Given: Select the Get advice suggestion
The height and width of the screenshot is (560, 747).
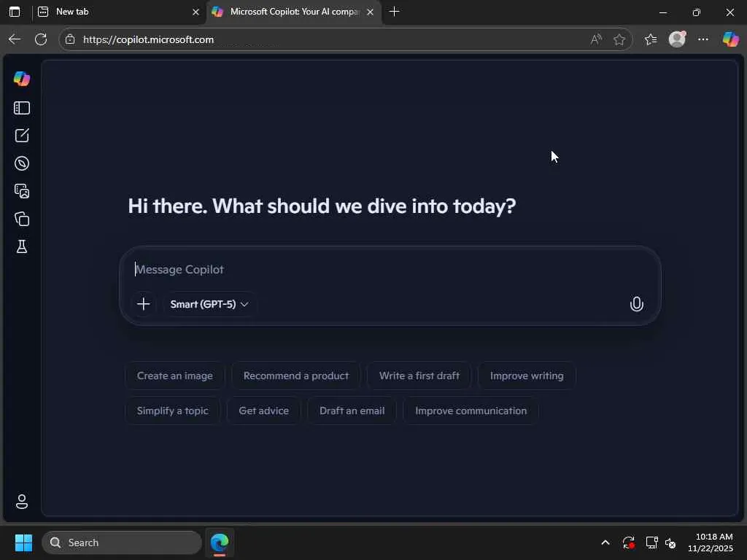Looking at the screenshot, I should 264,411.
